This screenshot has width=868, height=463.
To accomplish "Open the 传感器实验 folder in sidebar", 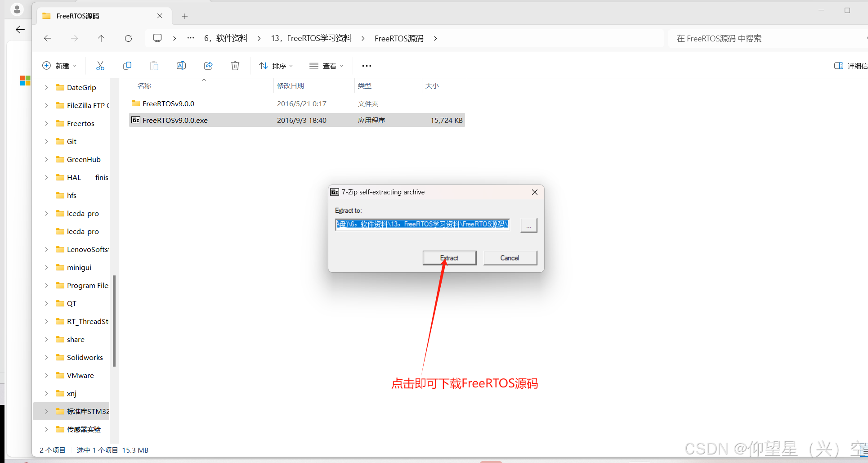I will pyautogui.click(x=84, y=429).
